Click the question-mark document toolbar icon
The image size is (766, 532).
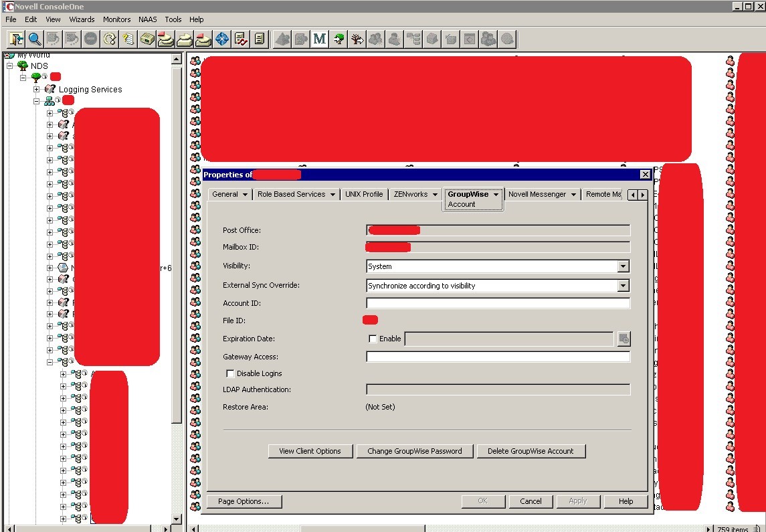coord(128,39)
